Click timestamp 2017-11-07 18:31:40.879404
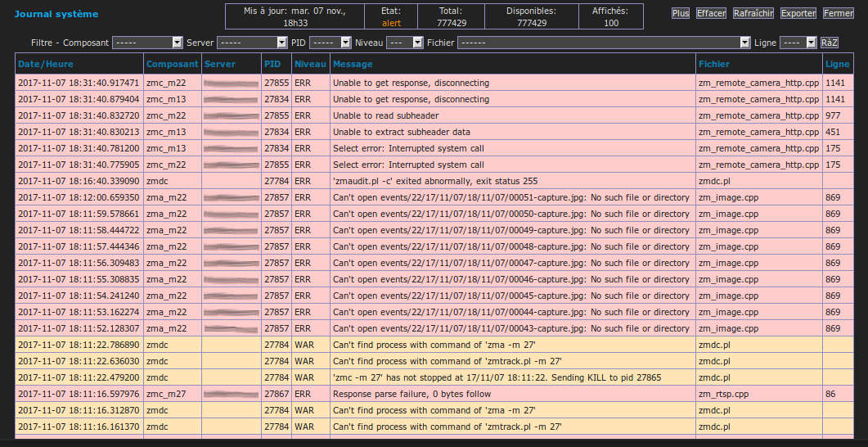 tap(79, 100)
